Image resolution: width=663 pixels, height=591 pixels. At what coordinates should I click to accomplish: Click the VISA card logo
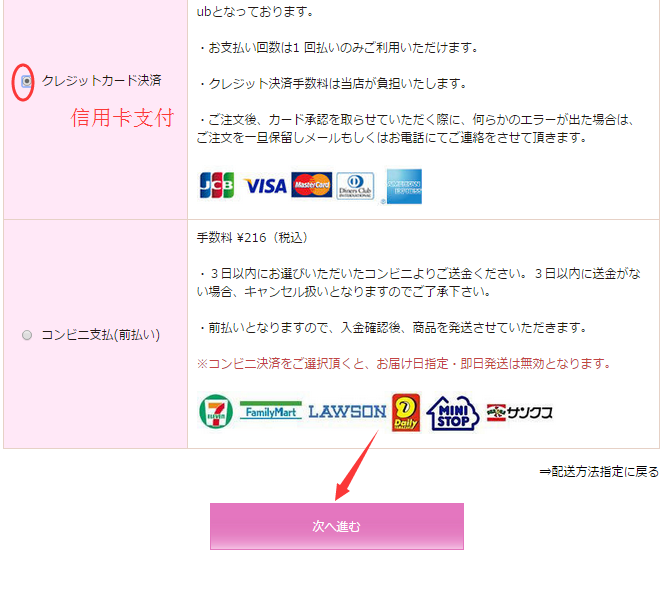tap(265, 186)
